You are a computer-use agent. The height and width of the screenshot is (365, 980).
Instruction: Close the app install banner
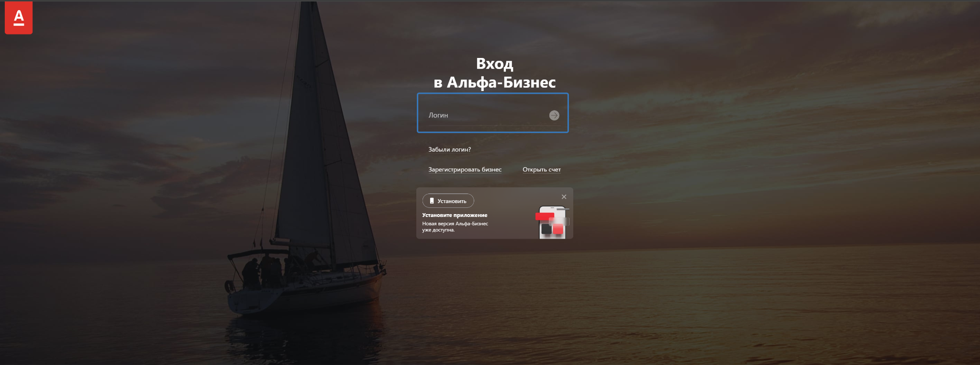(564, 197)
